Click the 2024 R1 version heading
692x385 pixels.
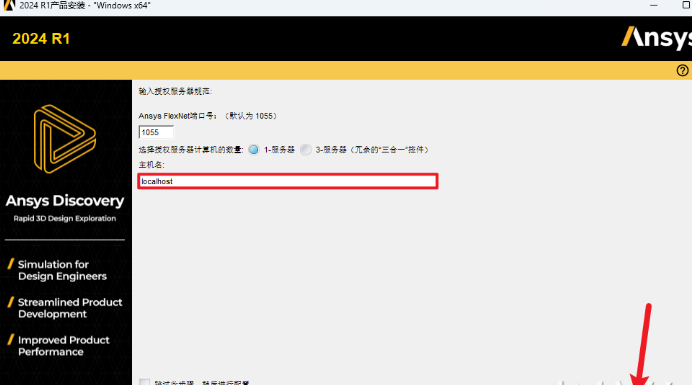point(41,39)
